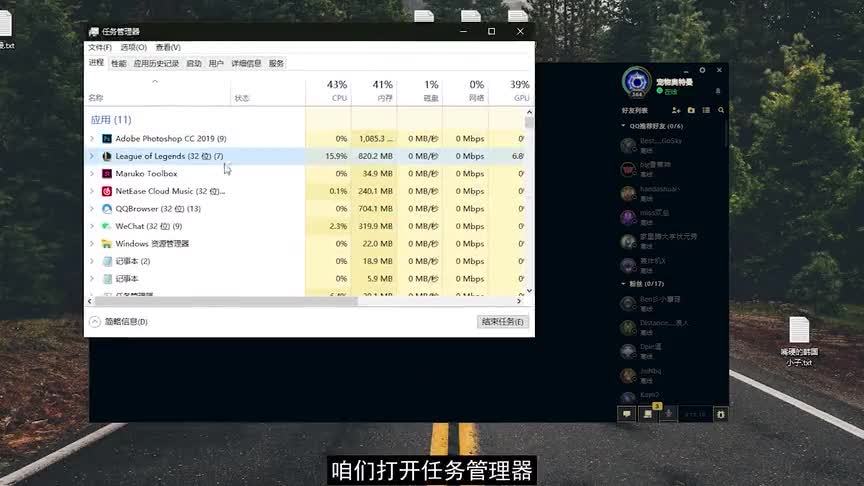Sort processes by the 名称 column
This screenshot has width=864, height=486.
tap(158, 90)
